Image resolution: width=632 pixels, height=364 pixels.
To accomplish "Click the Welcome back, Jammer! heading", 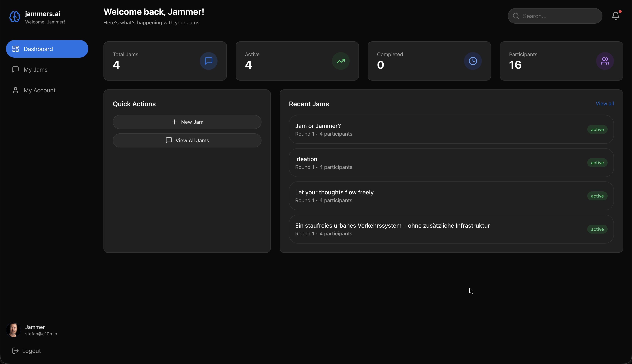I will coord(154,12).
